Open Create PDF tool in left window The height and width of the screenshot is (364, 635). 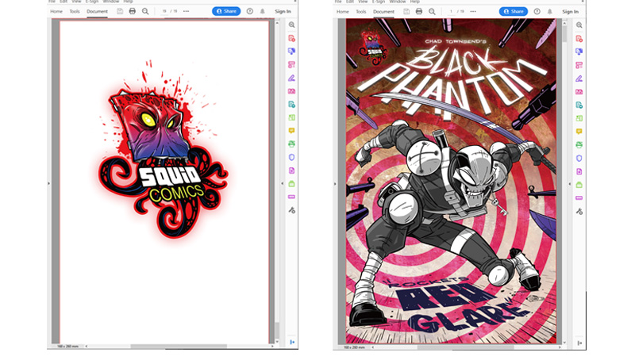click(x=291, y=38)
